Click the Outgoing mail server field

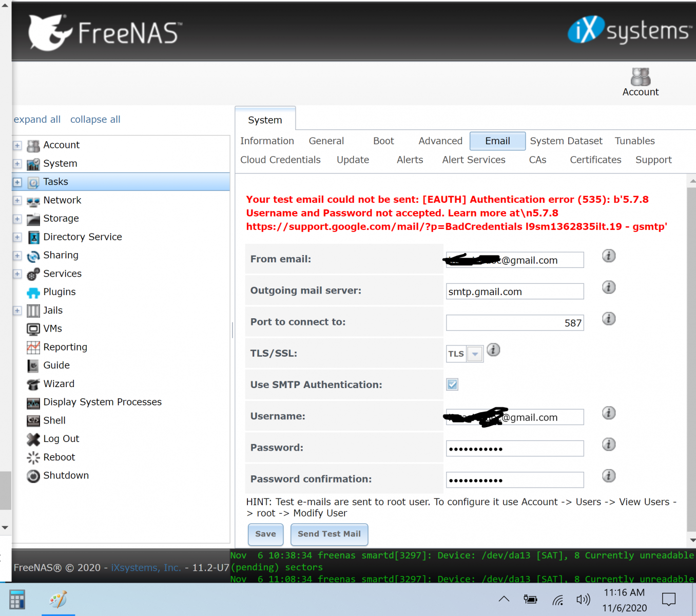[515, 292]
